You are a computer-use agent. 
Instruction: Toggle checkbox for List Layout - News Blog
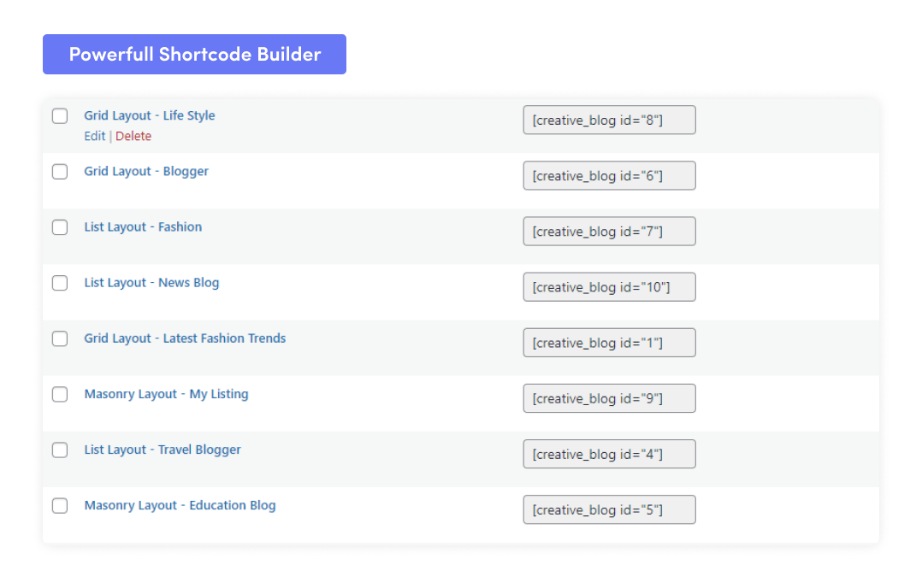click(60, 283)
